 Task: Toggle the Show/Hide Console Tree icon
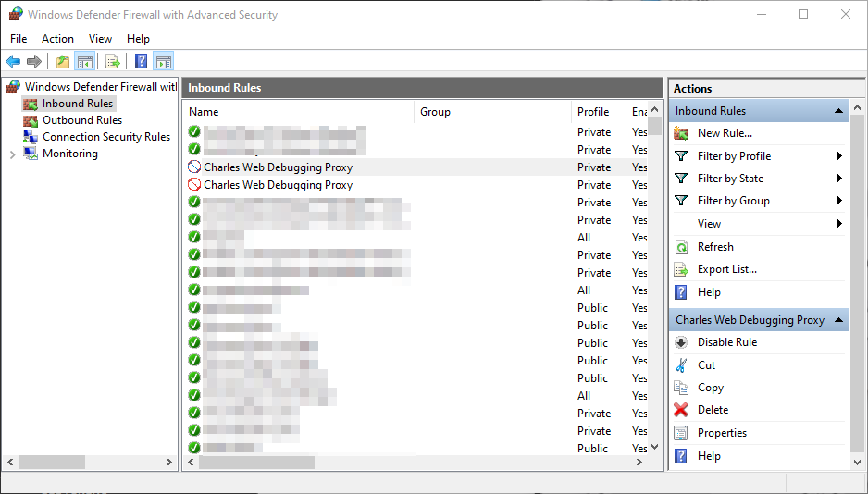click(x=85, y=61)
